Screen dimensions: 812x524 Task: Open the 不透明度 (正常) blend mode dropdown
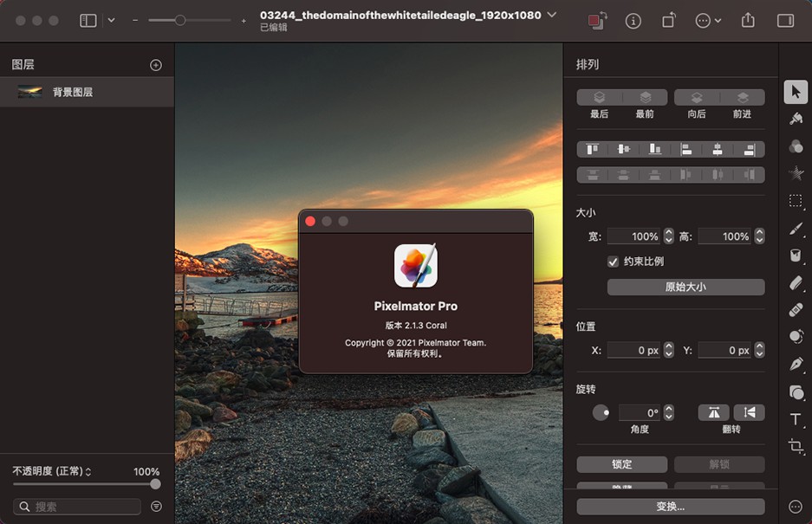tap(52, 471)
